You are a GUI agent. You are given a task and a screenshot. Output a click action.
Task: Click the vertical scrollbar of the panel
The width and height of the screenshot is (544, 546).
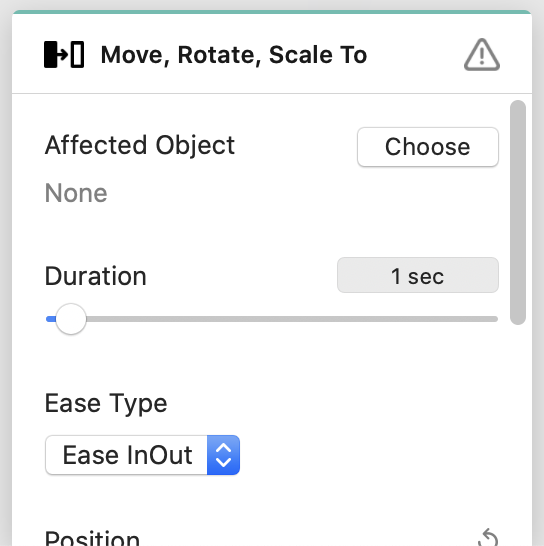[518, 212]
